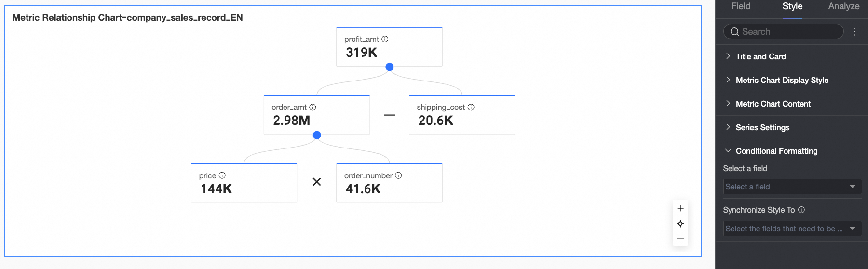Click info icon beside order_amt
The image size is (868, 269).
coord(312,107)
